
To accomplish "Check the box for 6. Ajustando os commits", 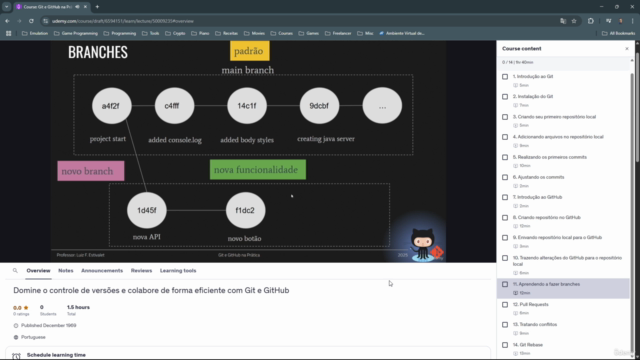I will pyautogui.click(x=505, y=178).
